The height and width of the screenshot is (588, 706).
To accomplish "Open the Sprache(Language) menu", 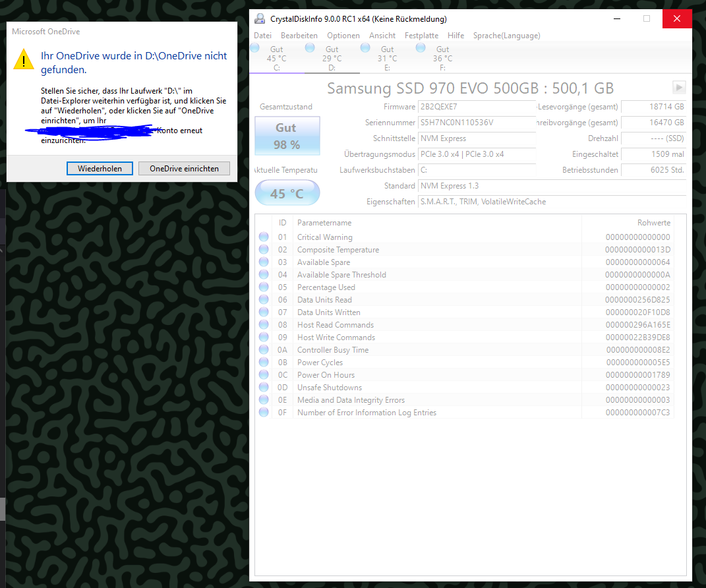I will [x=506, y=36].
